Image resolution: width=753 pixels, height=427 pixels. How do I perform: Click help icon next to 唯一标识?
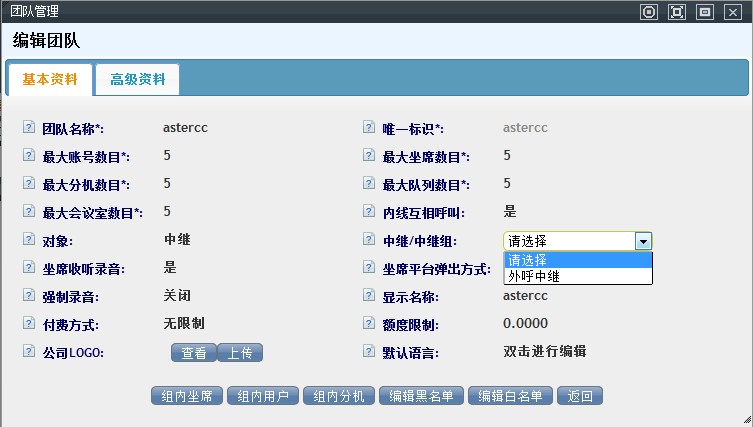pos(369,128)
